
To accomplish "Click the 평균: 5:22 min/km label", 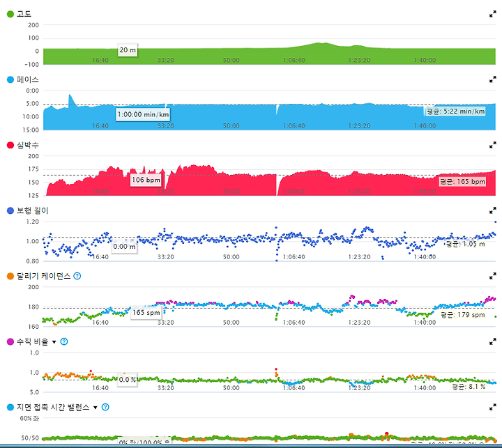I will tap(455, 111).
